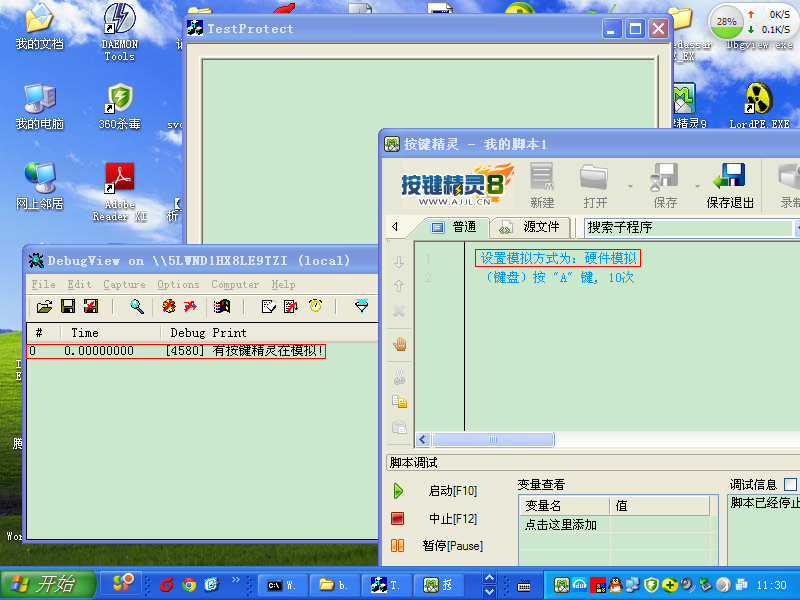This screenshot has width=800, height=600.
Task: Open the Help menu in DebugView
Action: pos(283,285)
